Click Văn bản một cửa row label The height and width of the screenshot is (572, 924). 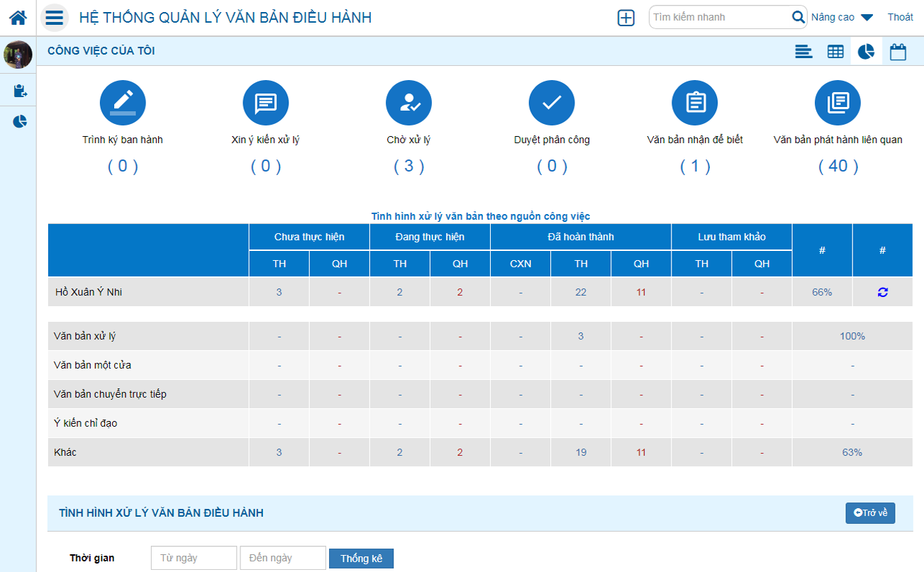click(x=92, y=365)
